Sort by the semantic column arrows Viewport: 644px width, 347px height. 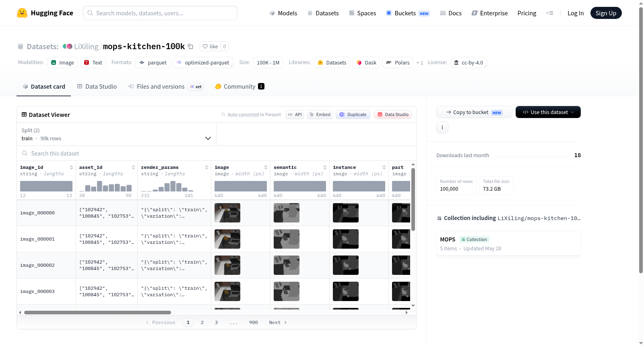(325, 167)
